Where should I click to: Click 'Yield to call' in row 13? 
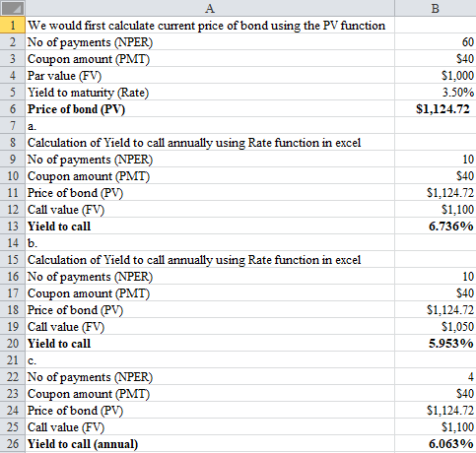210,226
